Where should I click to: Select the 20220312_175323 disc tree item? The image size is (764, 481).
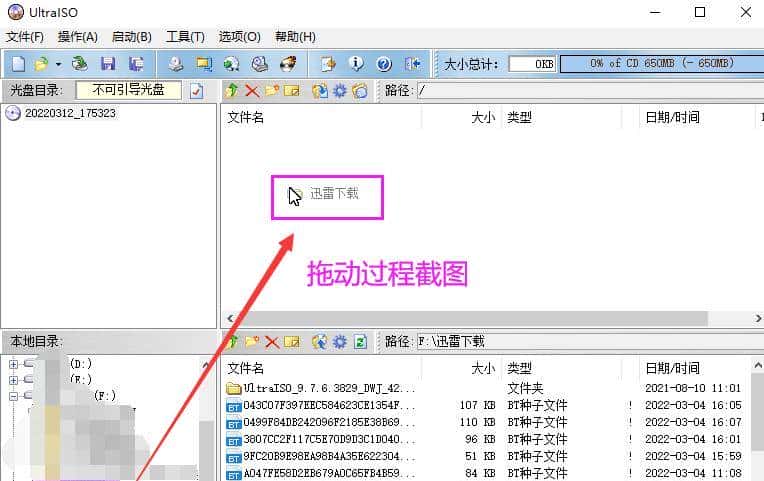70,113
